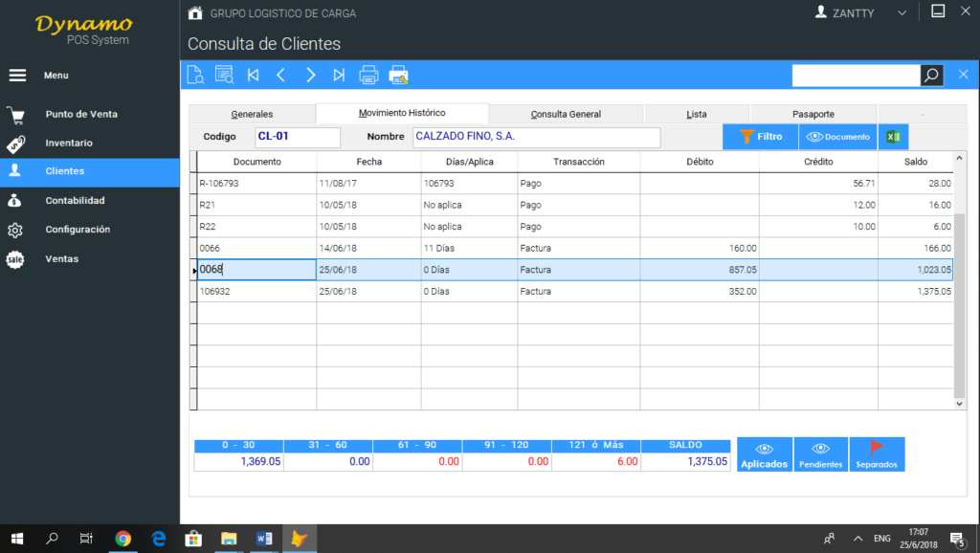
Task: Show Pendientes documents
Action: point(820,454)
